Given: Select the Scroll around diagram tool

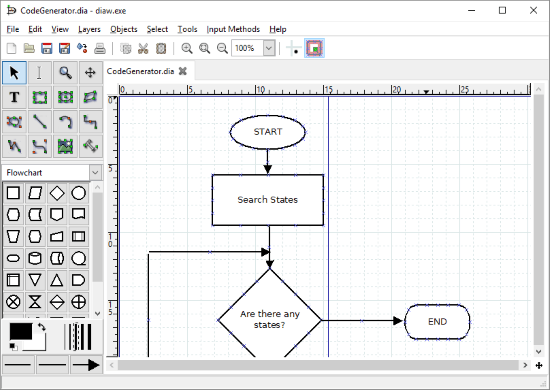Looking at the screenshot, I should point(90,73).
